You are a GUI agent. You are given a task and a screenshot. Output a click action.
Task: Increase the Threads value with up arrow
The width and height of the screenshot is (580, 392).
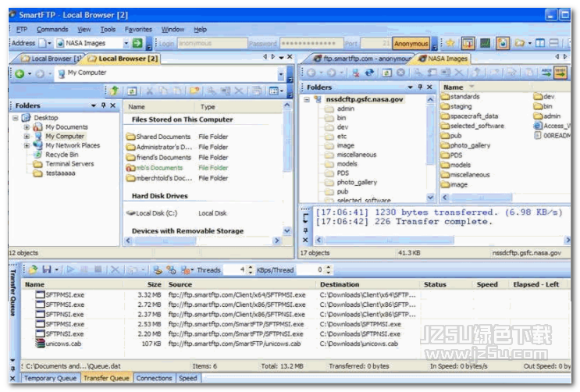pos(251,267)
